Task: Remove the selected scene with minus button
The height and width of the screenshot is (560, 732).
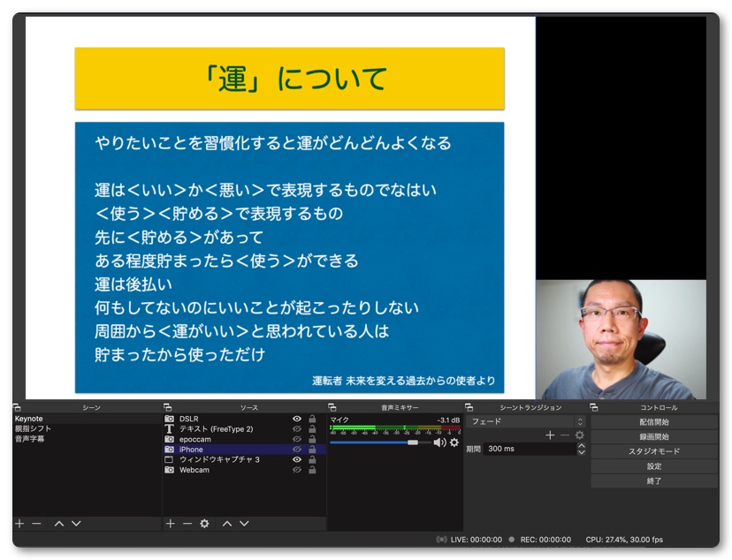Action: (36, 524)
